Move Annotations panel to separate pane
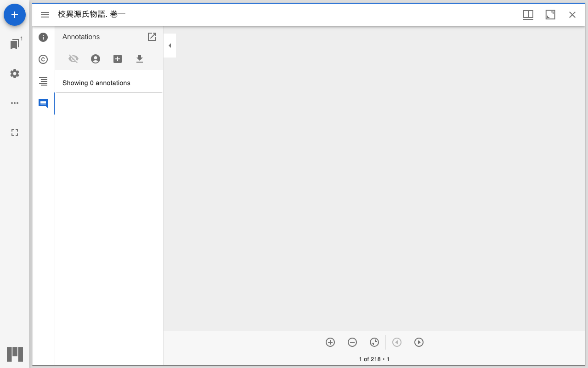This screenshot has height=368, width=588. coord(152,37)
